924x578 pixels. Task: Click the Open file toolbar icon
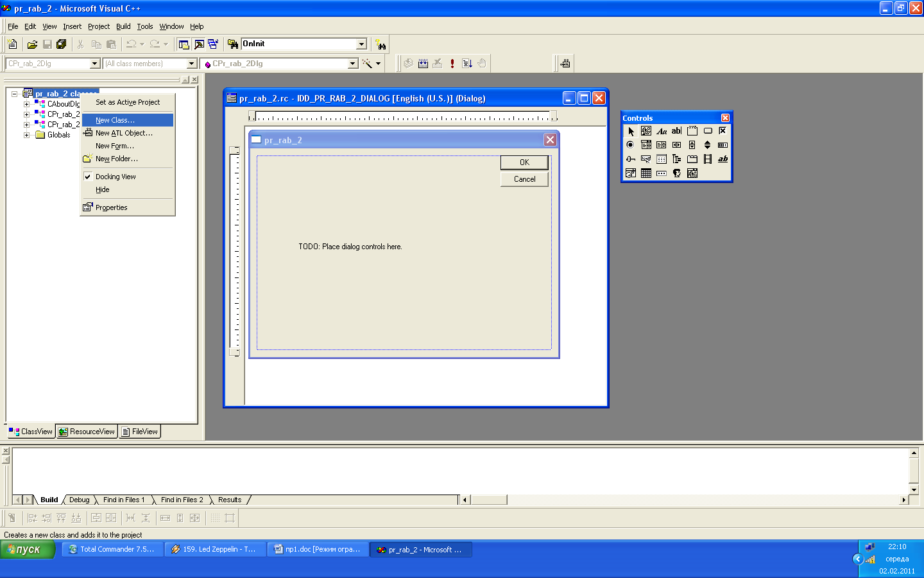pos(32,44)
